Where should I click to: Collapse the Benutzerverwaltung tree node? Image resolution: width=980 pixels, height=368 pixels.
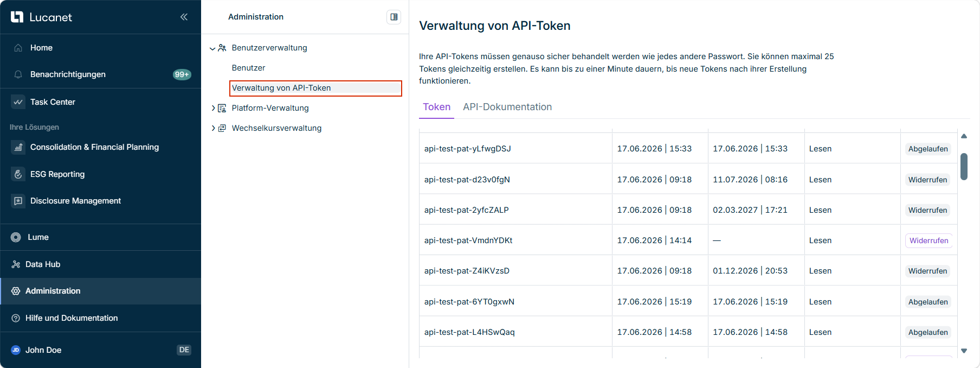click(212, 48)
